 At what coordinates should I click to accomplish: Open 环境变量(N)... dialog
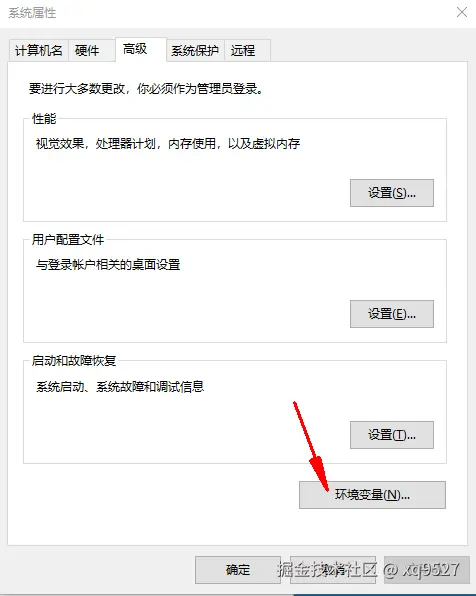click(x=372, y=495)
